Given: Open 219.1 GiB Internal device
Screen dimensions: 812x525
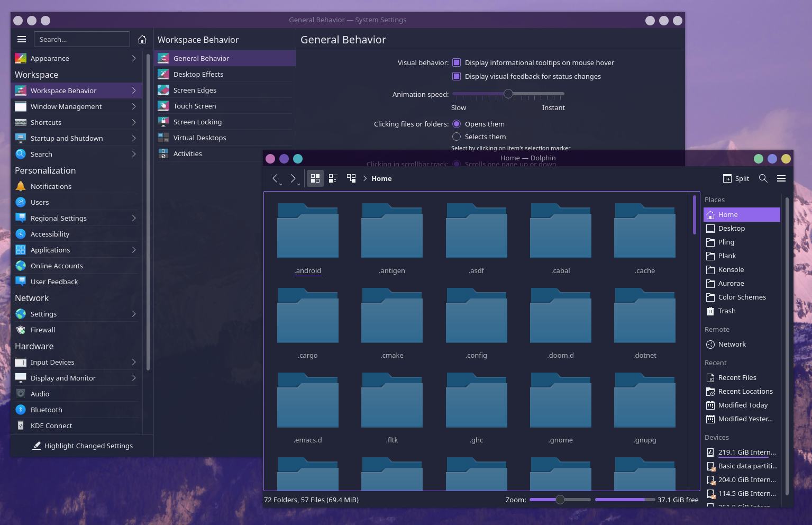Looking at the screenshot, I should (742, 452).
